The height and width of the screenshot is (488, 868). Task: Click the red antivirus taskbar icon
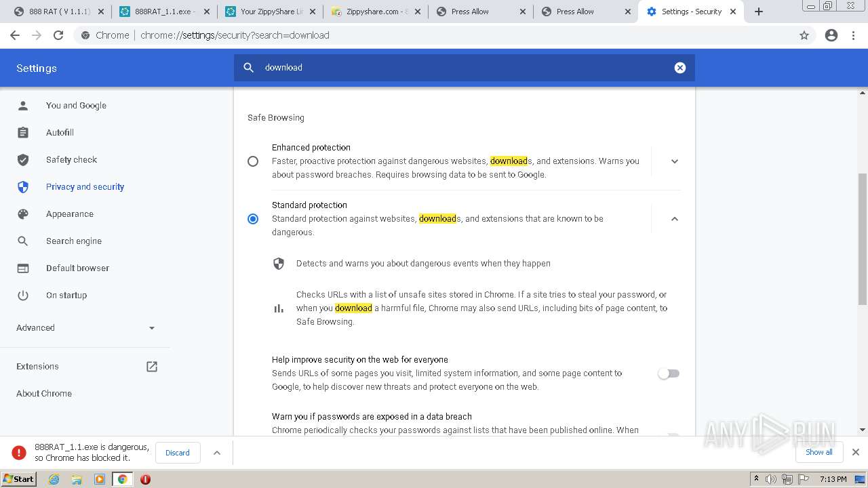pyautogui.click(x=145, y=479)
